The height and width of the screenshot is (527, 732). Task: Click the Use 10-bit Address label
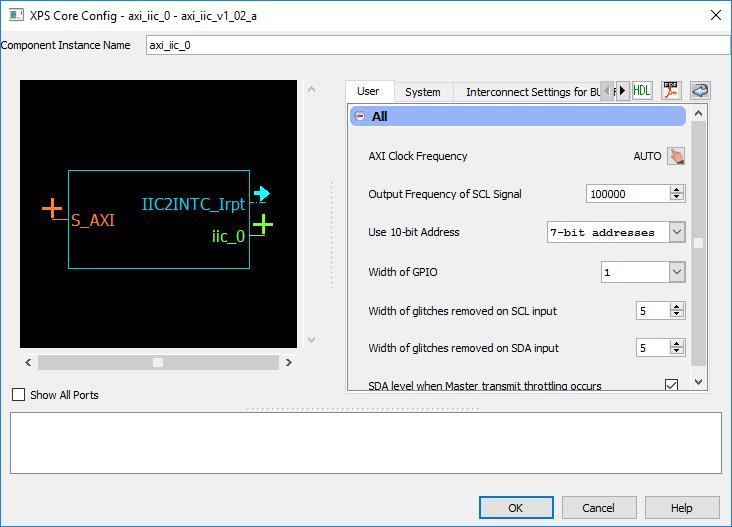(x=414, y=232)
